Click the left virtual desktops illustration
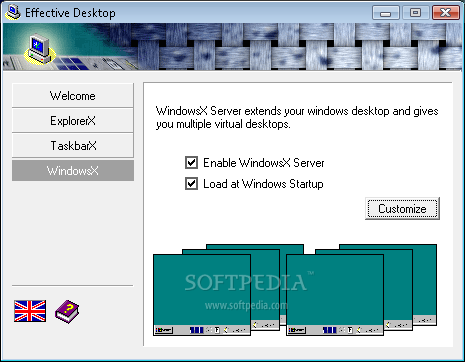This screenshot has width=465, height=362. point(228,290)
